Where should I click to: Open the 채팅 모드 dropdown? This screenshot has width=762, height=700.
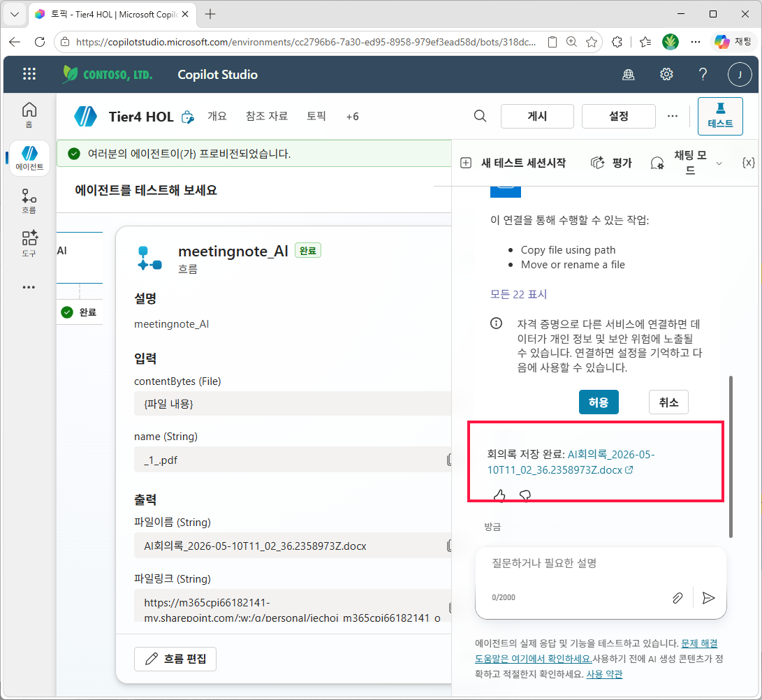686,163
